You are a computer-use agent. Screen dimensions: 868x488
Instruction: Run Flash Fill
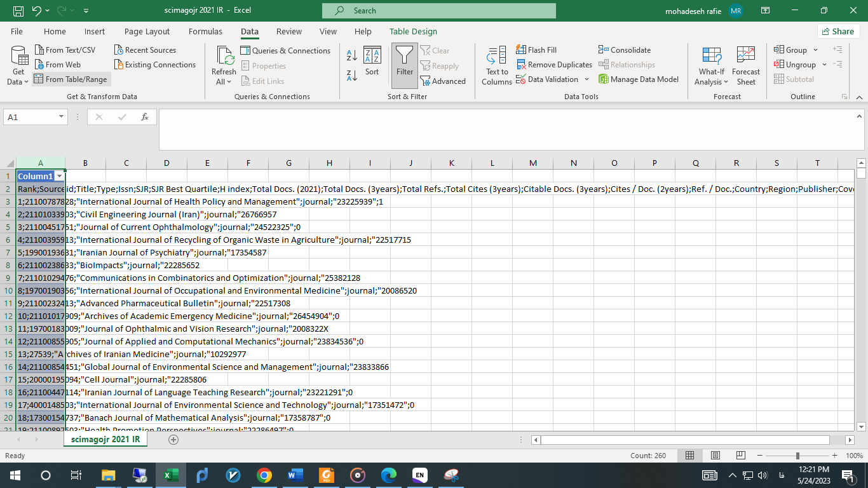click(536, 50)
